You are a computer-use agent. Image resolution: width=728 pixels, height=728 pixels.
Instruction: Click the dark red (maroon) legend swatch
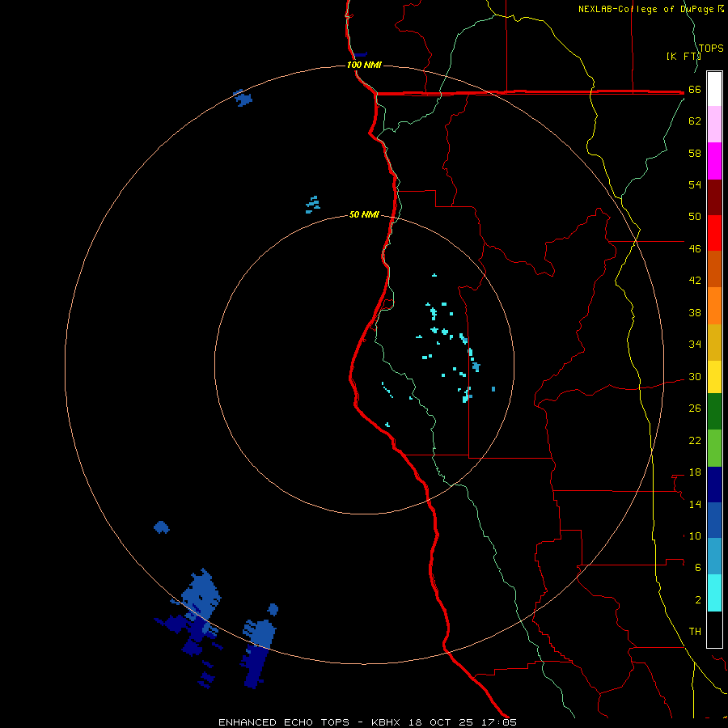point(714,197)
